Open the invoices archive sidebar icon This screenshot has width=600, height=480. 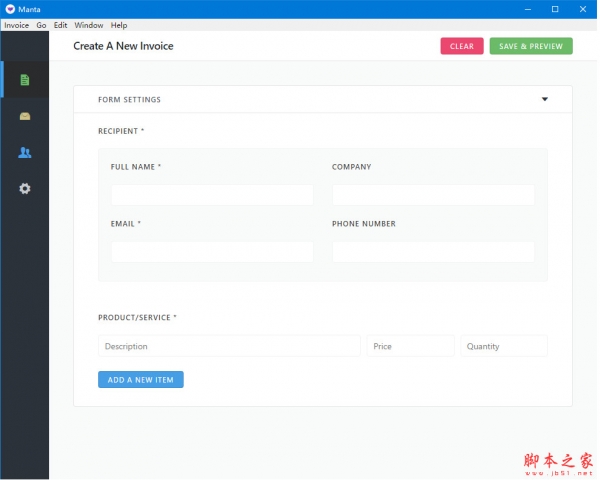25,116
